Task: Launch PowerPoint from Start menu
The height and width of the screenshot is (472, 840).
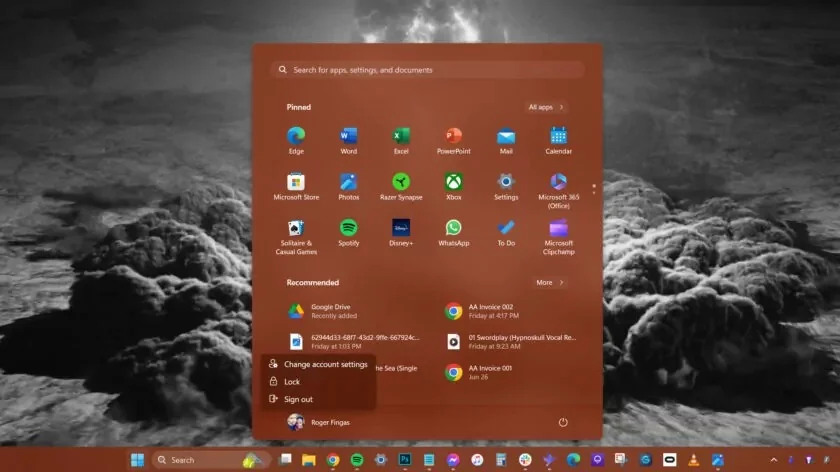Action: (x=453, y=140)
